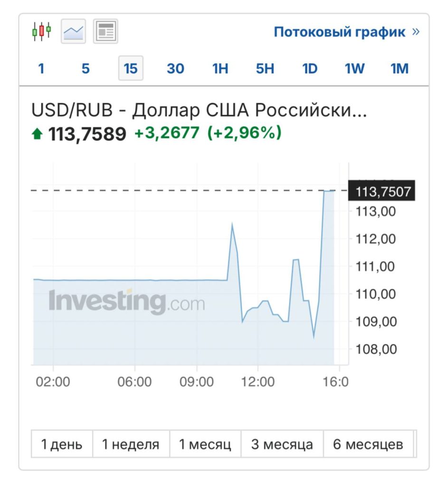Switch to the 30 minute interval

pyautogui.click(x=175, y=69)
